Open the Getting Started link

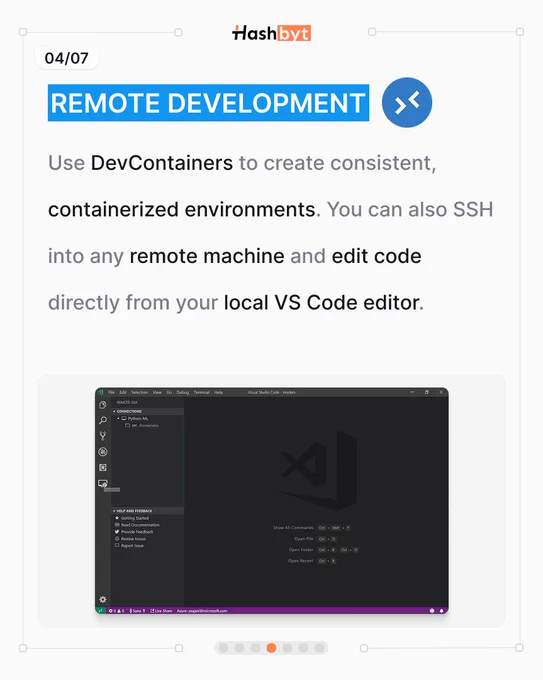pyautogui.click(x=135, y=518)
